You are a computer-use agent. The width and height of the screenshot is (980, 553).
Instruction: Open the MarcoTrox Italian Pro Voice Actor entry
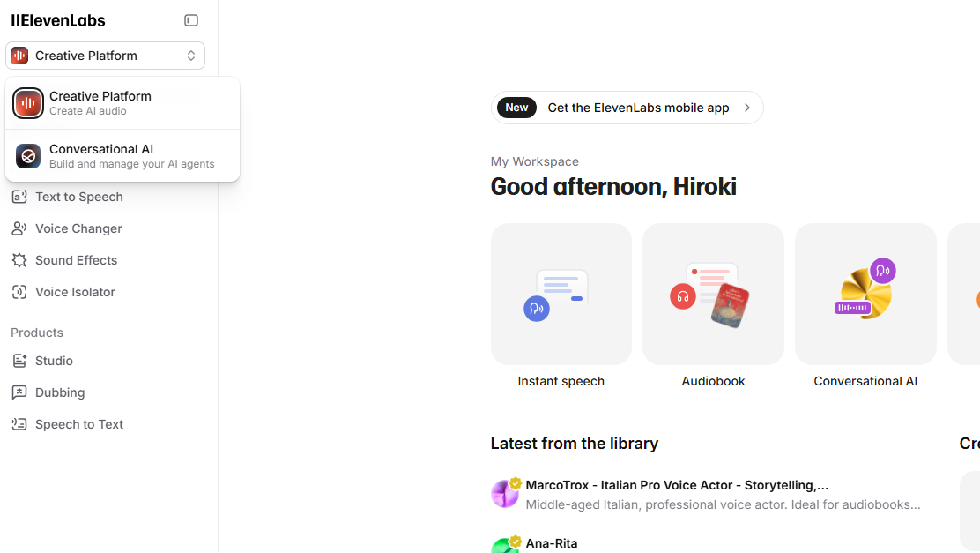click(x=677, y=485)
